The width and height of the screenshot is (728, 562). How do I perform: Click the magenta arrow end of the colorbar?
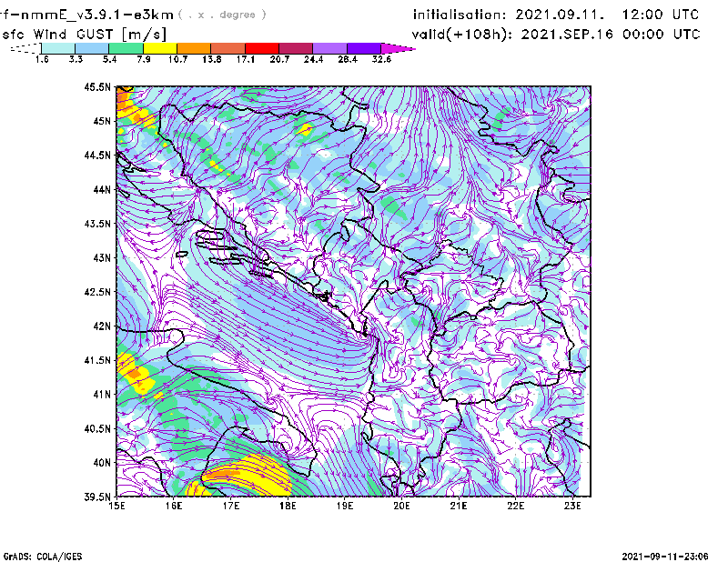tap(397, 48)
